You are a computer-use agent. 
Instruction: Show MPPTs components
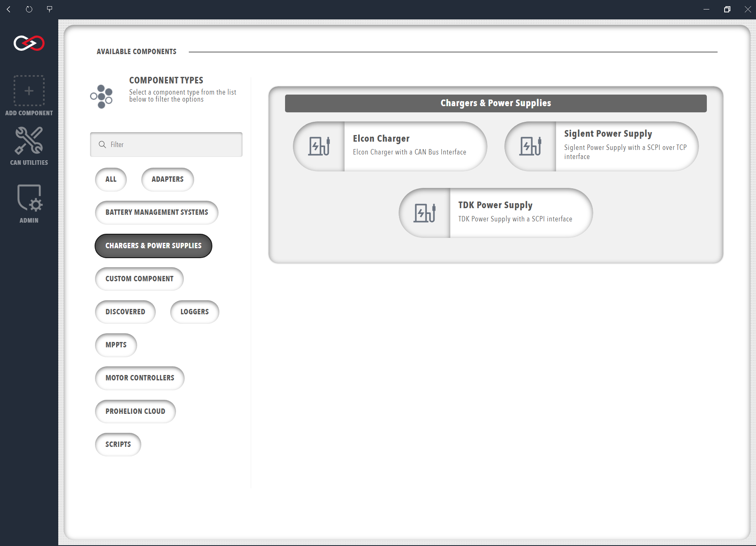pyautogui.click(x=116, y=345)
